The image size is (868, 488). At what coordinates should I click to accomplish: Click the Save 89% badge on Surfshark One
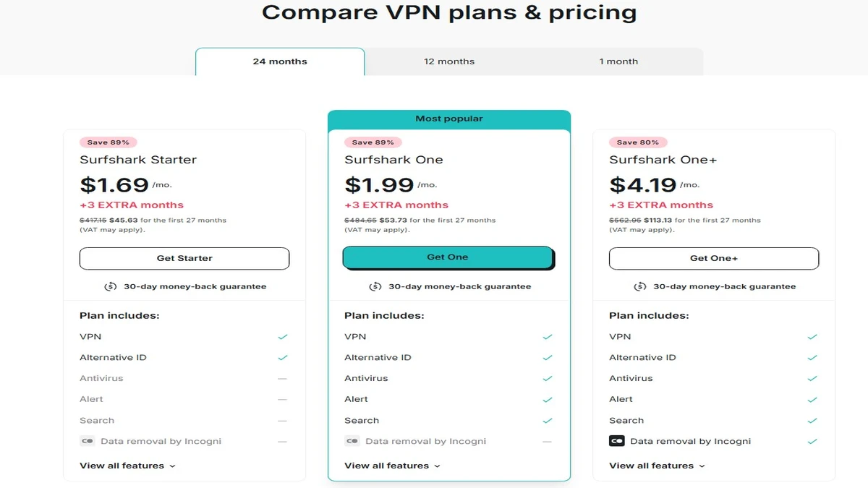pos(374,142)
